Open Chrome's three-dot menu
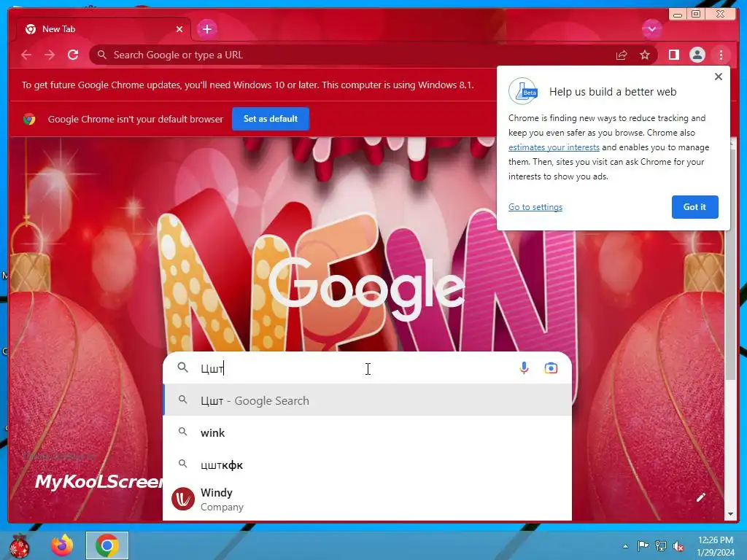Screen dimensions: 747x560 coord(721,55)
